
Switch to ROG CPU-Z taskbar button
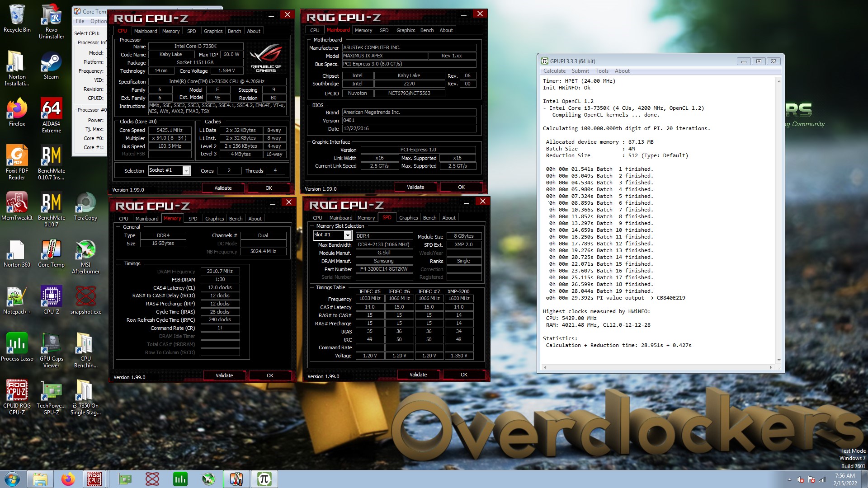coord(94,479)
